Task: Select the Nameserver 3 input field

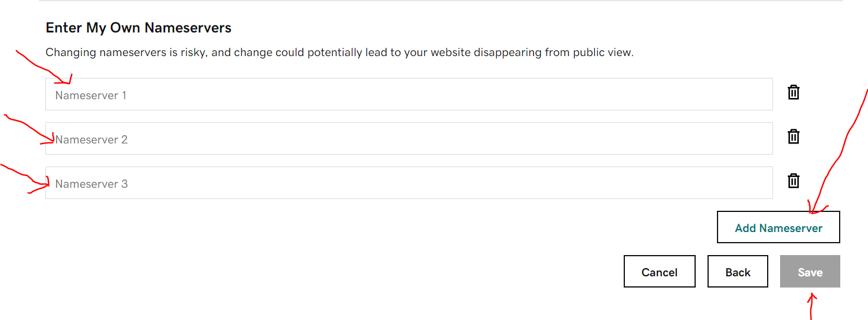Action: [409, 183]
